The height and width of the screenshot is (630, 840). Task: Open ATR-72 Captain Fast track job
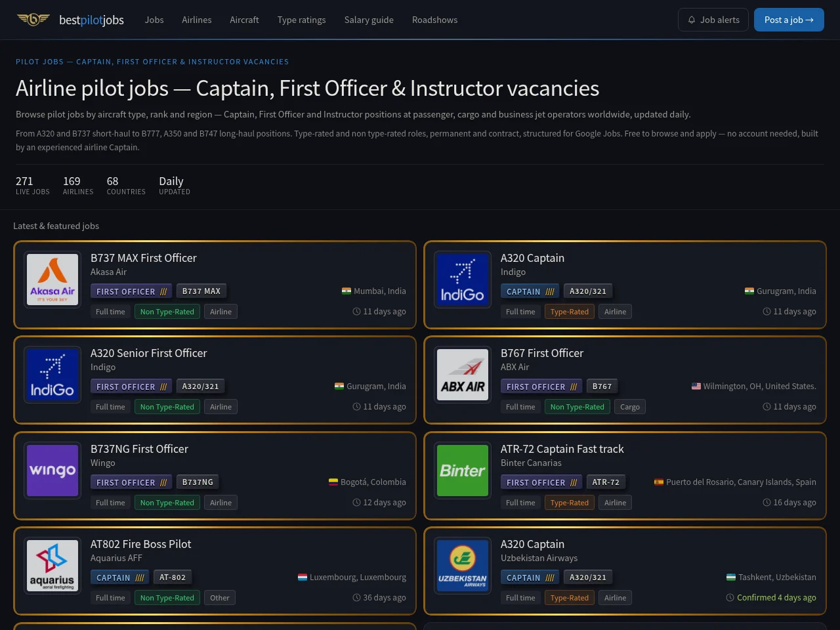pyautogui.click(x=562, y=449)
